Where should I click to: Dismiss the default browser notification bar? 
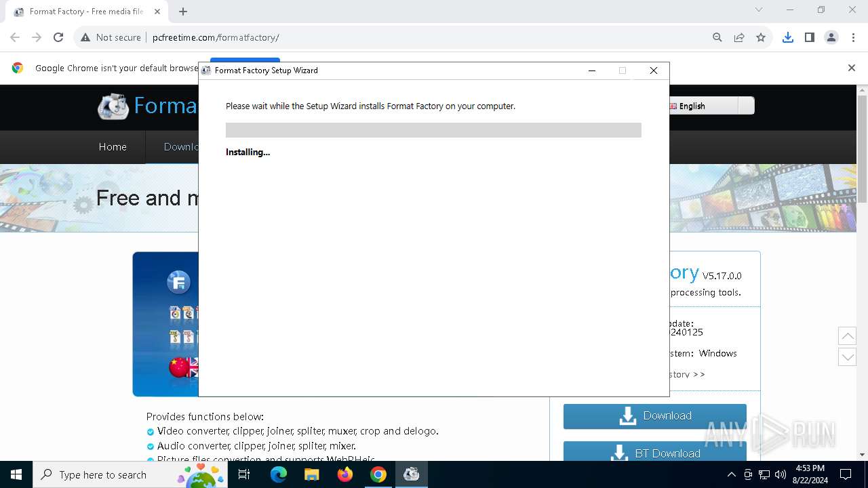click(x=852, y=68)
